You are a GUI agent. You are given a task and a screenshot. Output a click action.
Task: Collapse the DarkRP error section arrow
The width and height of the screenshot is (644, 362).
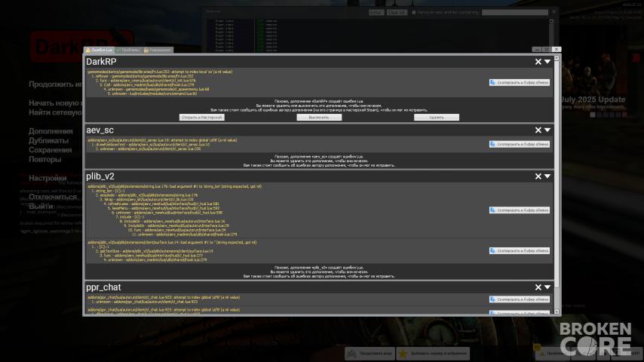coord(547,62)
